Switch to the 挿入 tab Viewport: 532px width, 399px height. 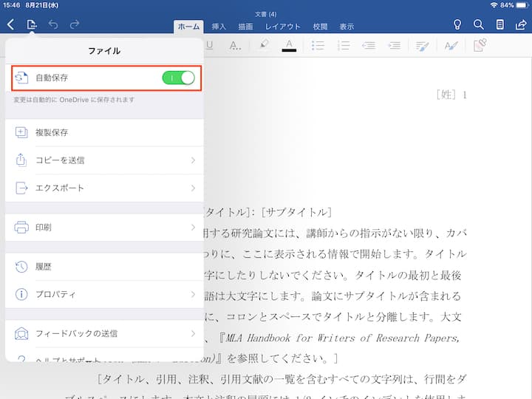(x=219, y=27)
